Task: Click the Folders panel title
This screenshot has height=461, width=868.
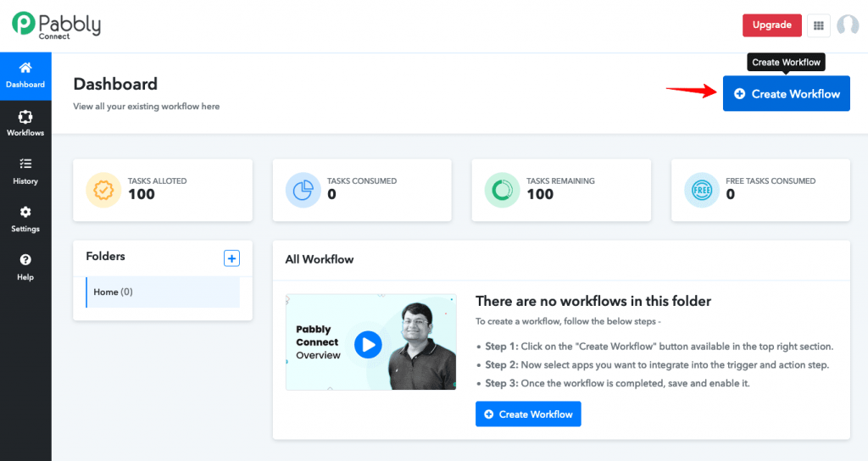Action: pyautogui.click(x=105, y=256)
